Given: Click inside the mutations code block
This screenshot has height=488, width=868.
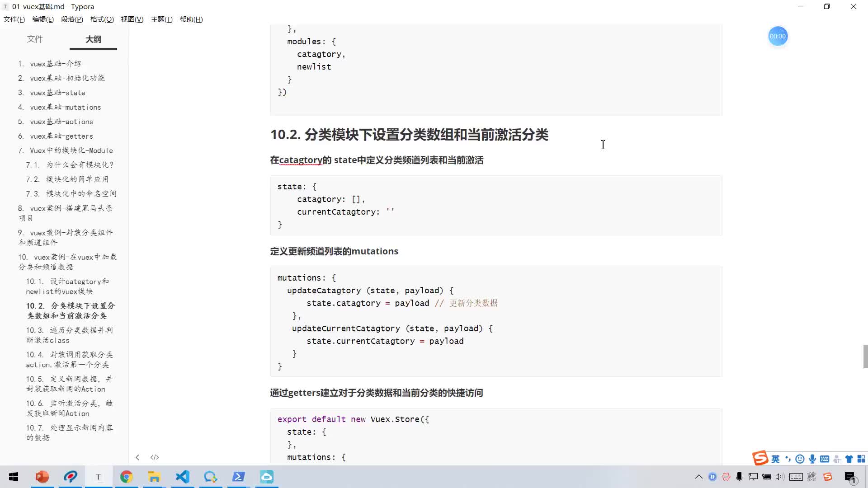Looking at the screenshot, I should pos(496,322).
